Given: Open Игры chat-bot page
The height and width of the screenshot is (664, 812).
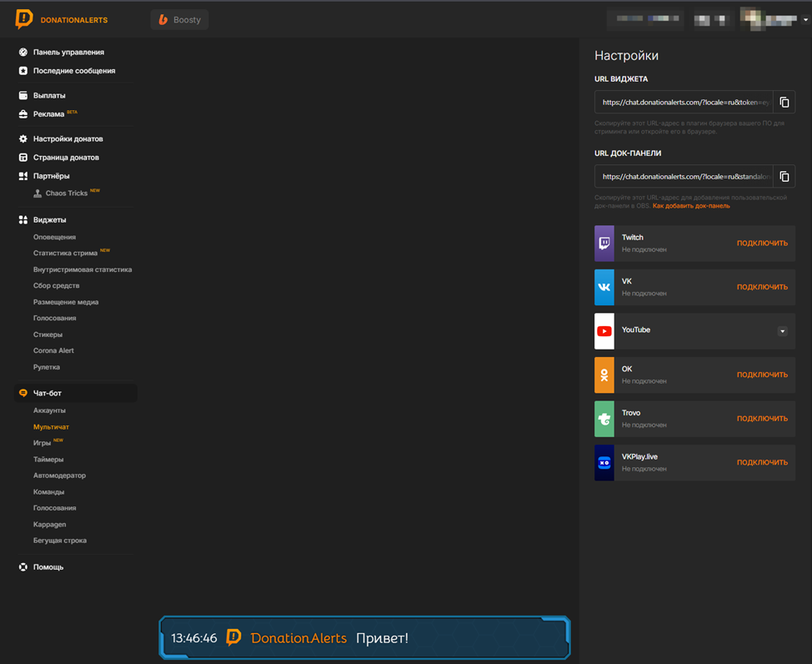Looking at the screenshot, I should (x=42, y=443).
